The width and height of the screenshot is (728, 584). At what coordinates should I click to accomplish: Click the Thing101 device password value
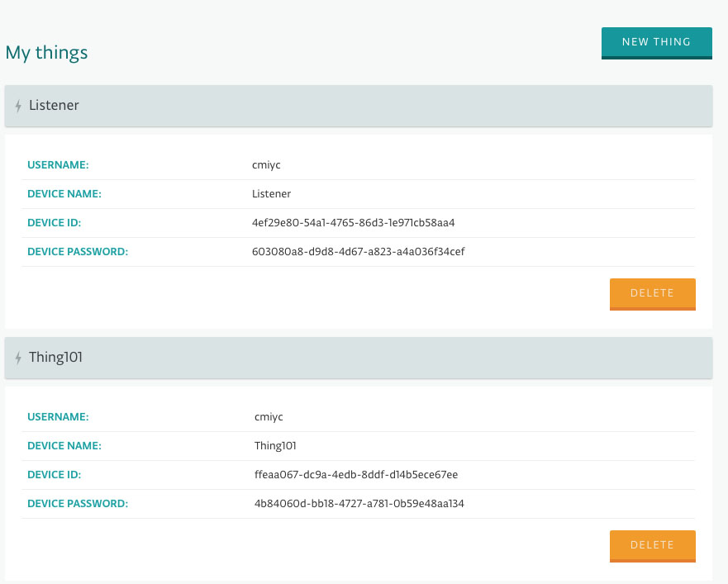(359, 504)
